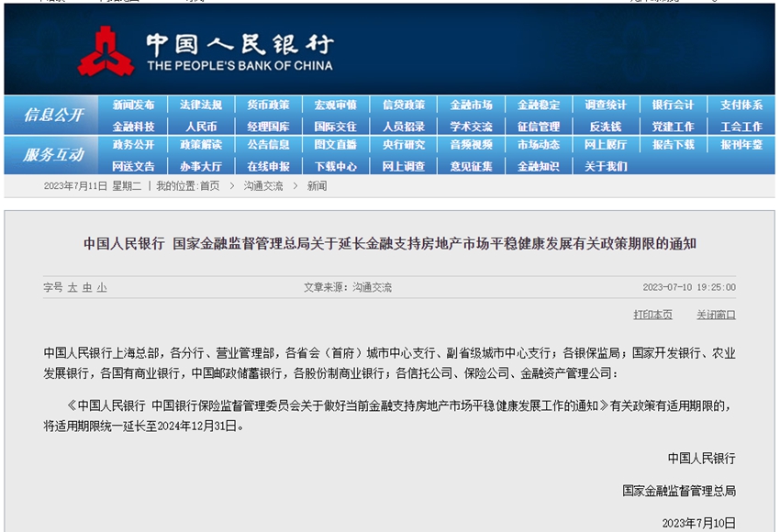Choose 网上调查 from the navigation

click(x=404, y=167)
